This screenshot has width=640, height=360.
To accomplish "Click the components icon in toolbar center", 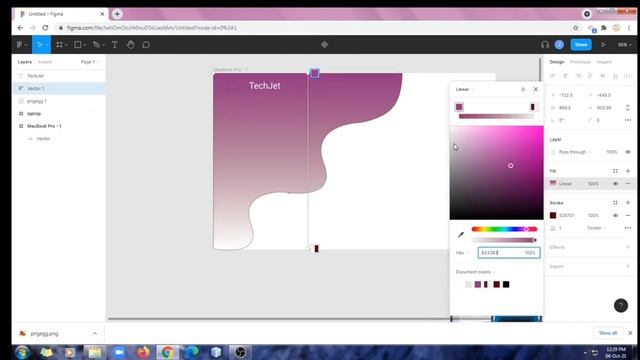I will (324, 44).
